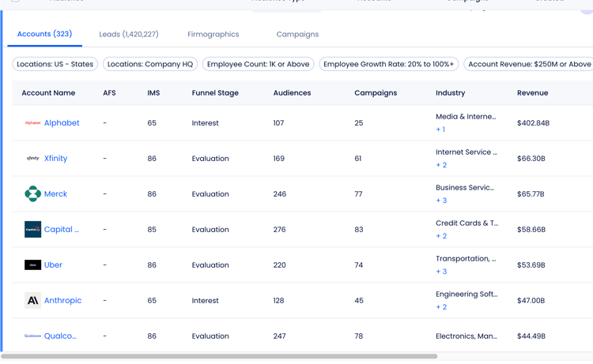The width and height of the screenshot is (593, 364).
Task: Click Transportation industry for Uber
Action: point(466,259)
